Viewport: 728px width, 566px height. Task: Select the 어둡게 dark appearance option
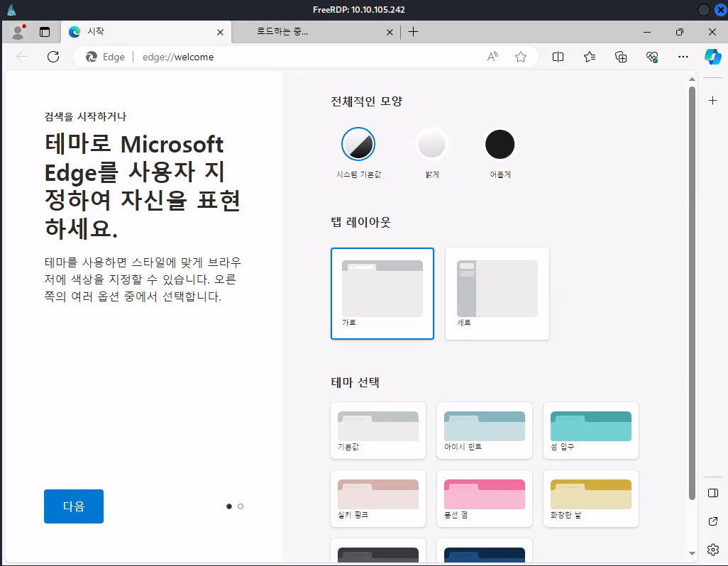pos(500,145)
